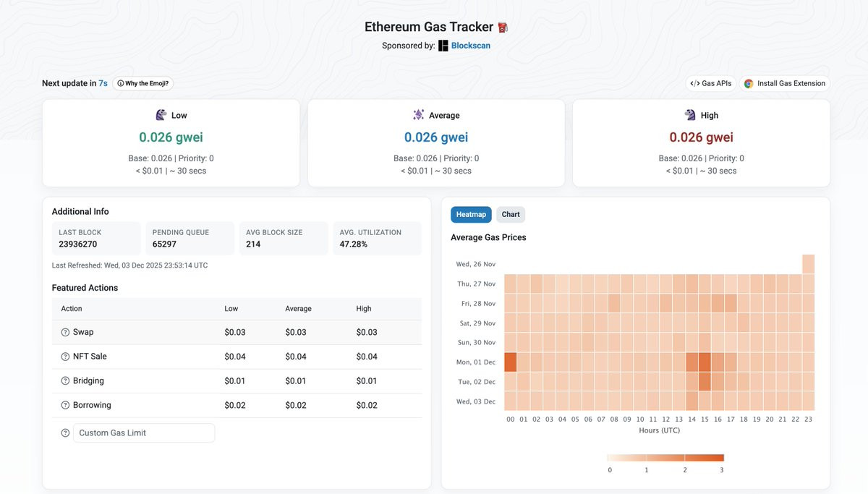Image resolution: width=868 pixels, height=494 pixels.
Task: Click the heatmap color scale legend bar
Action: pos(666,457)
